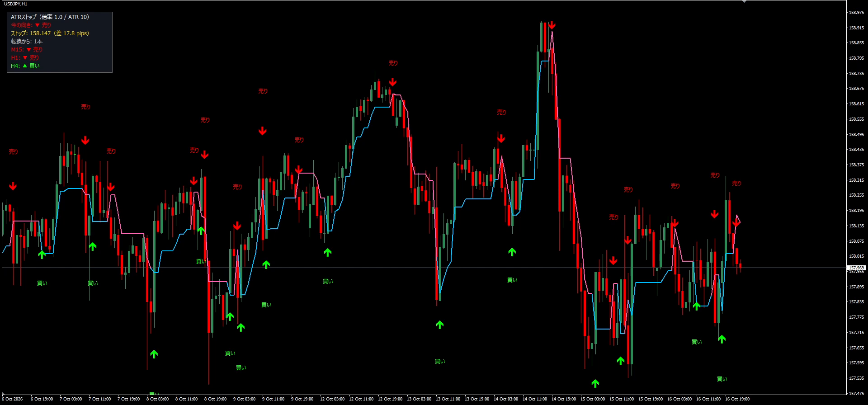
Task: Click time axis label 9 Oct 11:00
Action: [x=273, y=399]
